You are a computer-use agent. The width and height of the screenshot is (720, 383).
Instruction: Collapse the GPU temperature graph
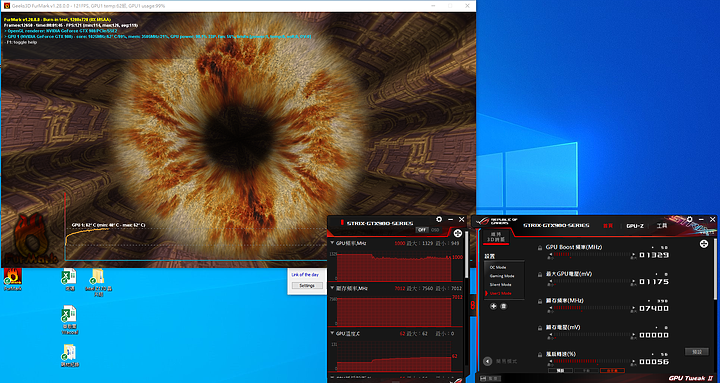(332, 334)
